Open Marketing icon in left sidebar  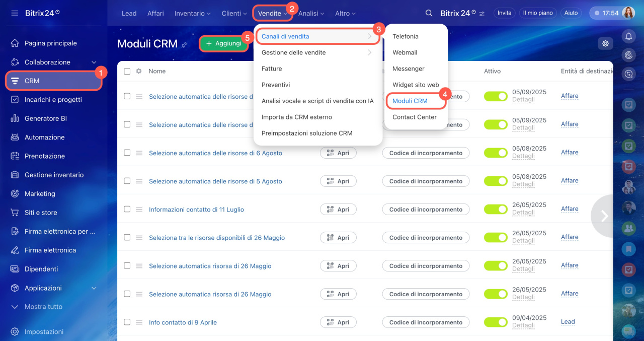point(15,194)
